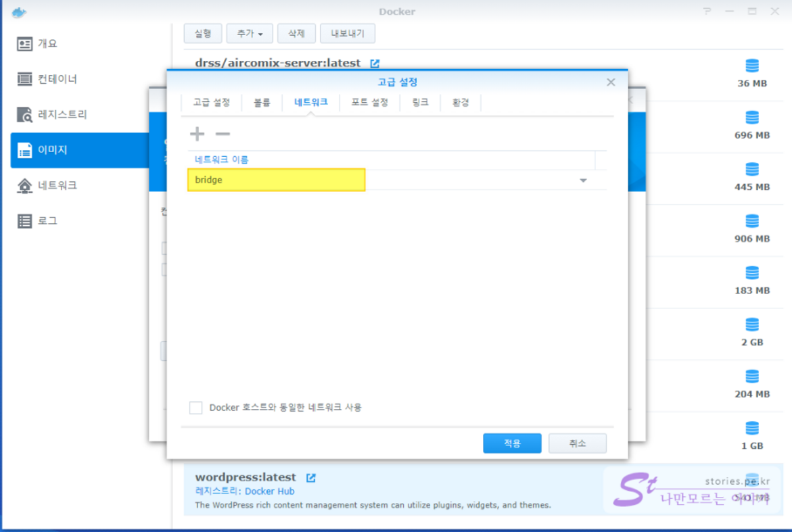This screenshot has width=792, height=532.
Task: Click the help question mark icon
Action: [707, 11]
